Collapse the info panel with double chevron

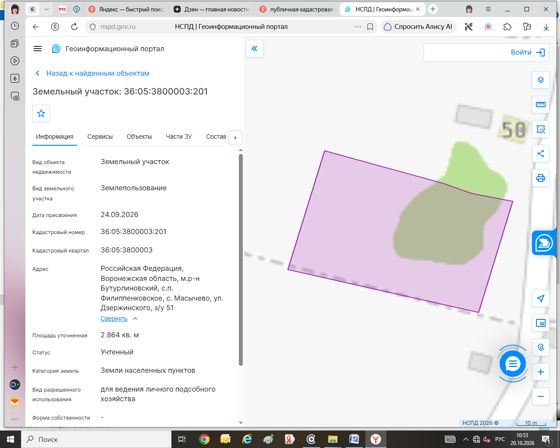(x=255, y=49)
